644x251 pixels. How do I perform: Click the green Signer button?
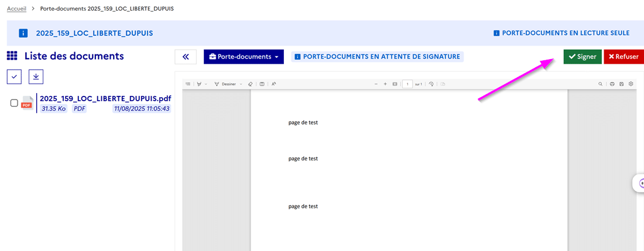pyautogui.click(x=583, y=57)
